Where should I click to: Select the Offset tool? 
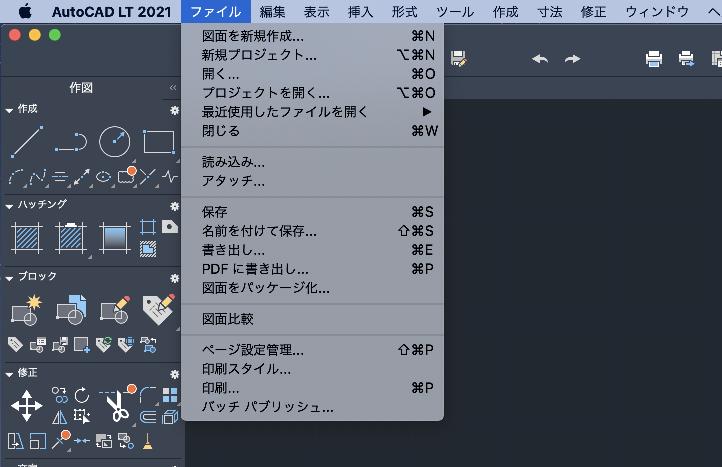click(148, 417)
